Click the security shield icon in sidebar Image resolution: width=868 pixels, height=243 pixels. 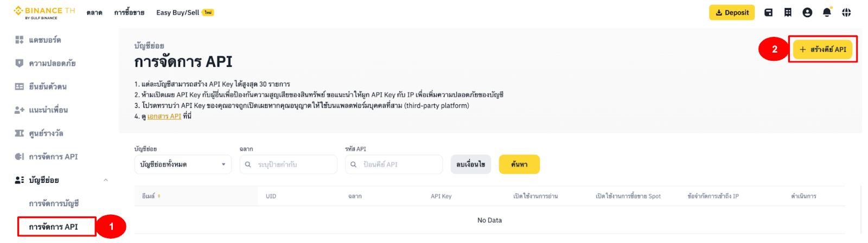click(20, 63)
